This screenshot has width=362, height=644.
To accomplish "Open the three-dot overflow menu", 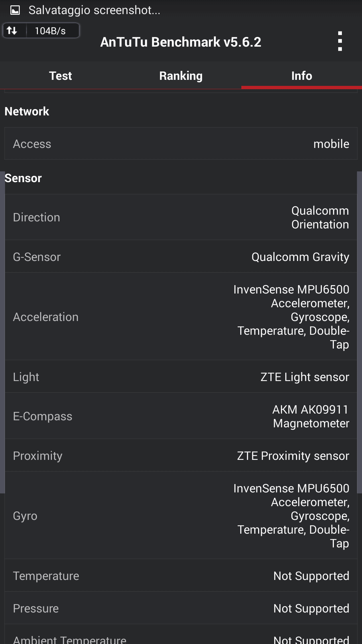I will (x=340, y=41).
